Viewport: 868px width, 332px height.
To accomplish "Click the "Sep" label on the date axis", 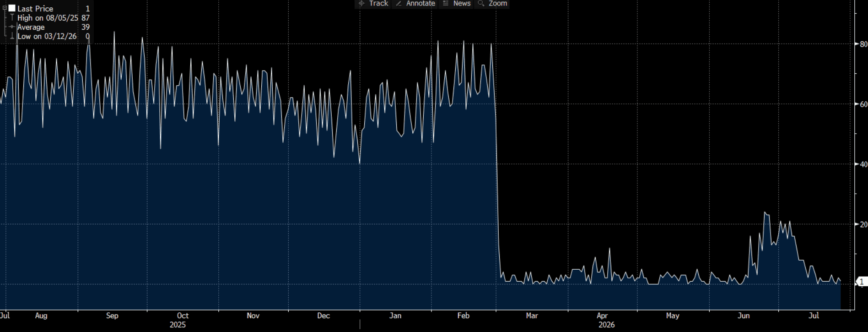I will (x=112, y=316).
